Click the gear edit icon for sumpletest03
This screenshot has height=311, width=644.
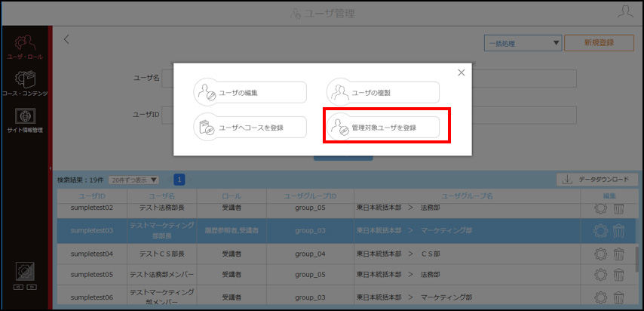point(601,231)
